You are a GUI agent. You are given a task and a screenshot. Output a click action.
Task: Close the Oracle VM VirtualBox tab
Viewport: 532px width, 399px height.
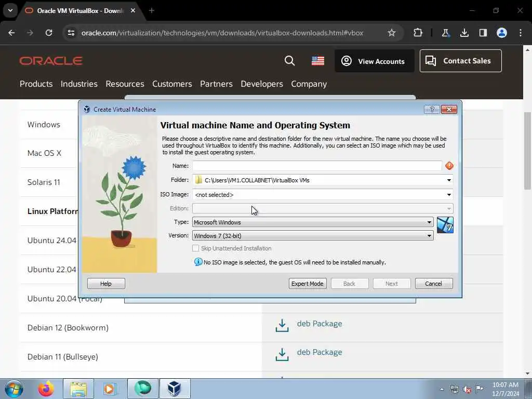[x=133, y=10]
